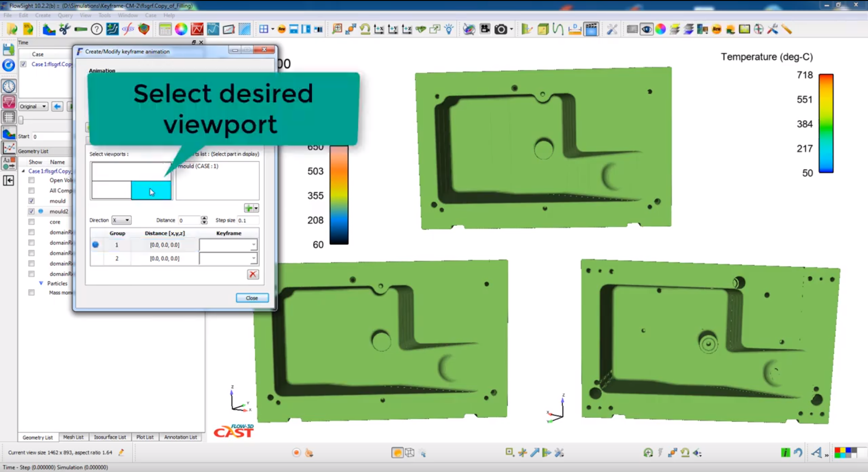
Task: Toggle the light bulb lighting icon
Action: pos(449,29)
